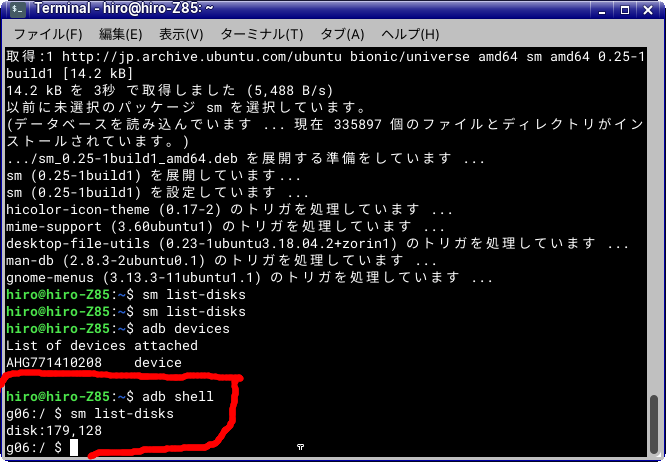Click the 'sm_0.25-1build1_amd64.deb' line
The image size is (666, 462).
[x=246, y=158]
